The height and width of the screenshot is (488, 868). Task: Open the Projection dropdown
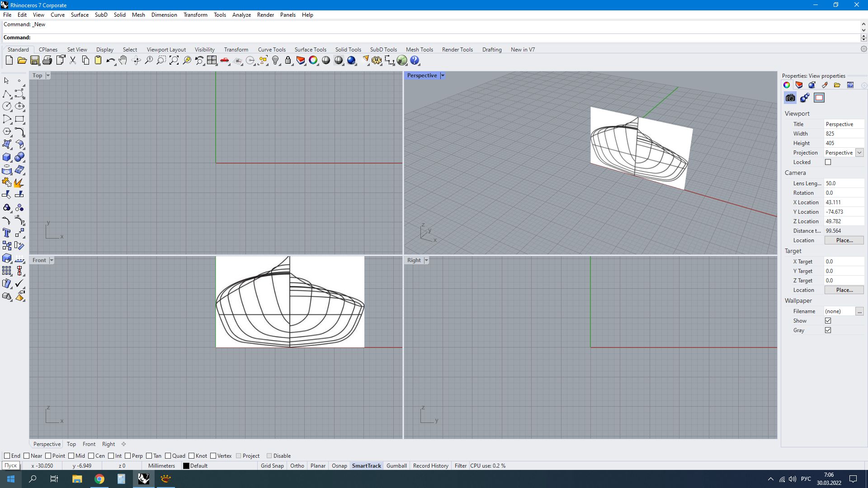(x=859, y=153)
